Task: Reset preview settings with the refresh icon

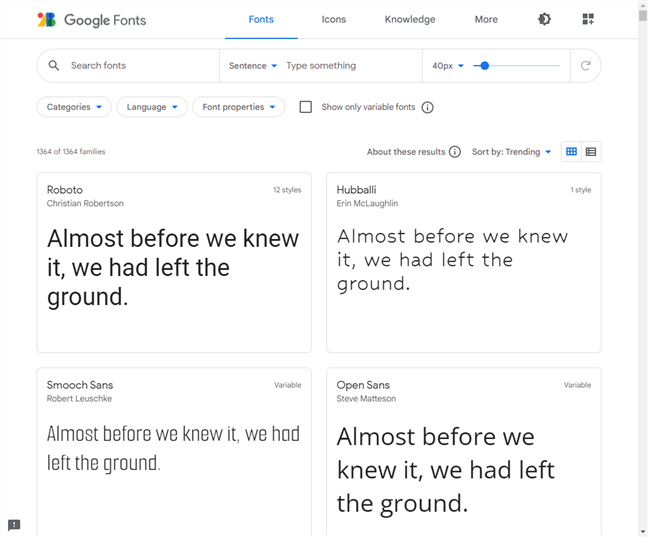Action: (586, 65)
